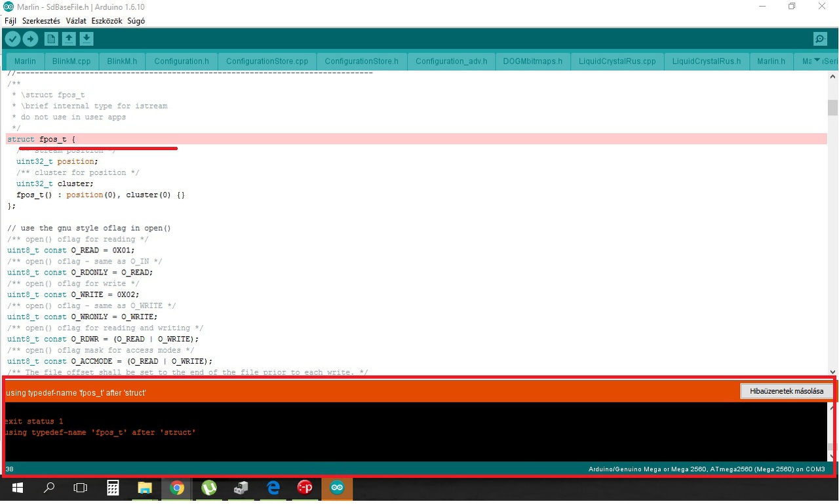
Task: Open the Configuration_adv.h tab
Action: pyautogui.click(x=452, y=61)
